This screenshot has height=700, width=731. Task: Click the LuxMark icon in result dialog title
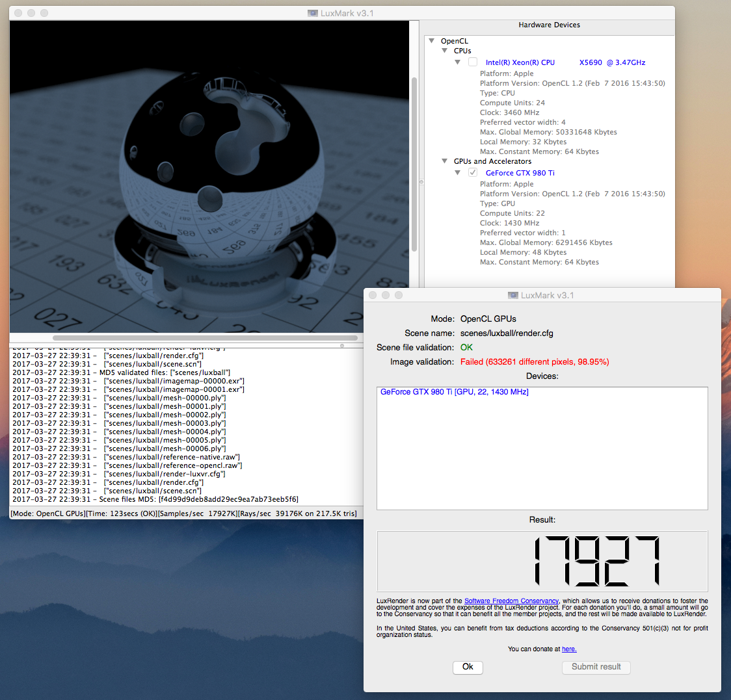pyautogui.click(x=513, y=295)
